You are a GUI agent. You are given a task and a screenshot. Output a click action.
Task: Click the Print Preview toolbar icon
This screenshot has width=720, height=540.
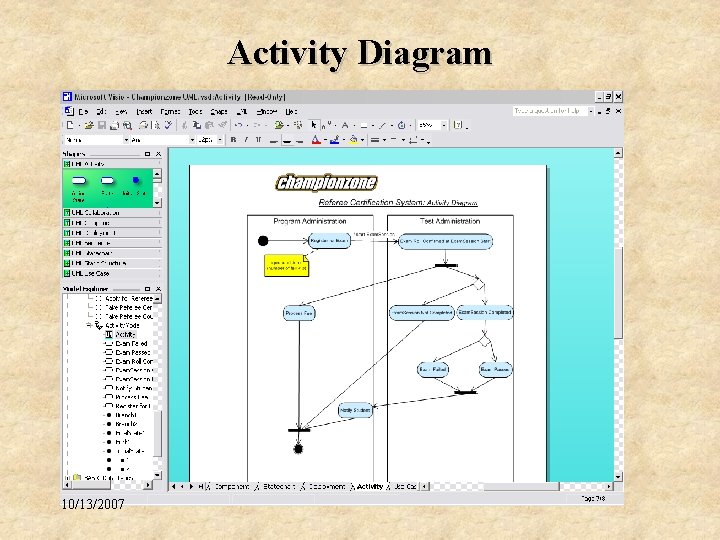pos(127,125)
